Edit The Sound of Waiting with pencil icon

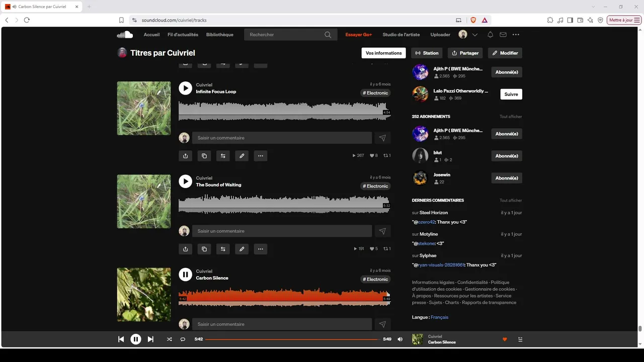point(242,249)
